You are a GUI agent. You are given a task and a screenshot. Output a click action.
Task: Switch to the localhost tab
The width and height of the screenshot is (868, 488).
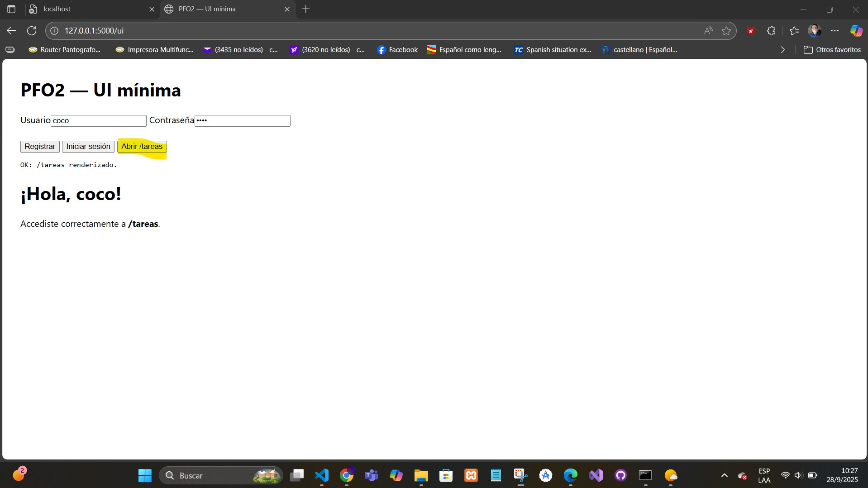pos(86,9)
